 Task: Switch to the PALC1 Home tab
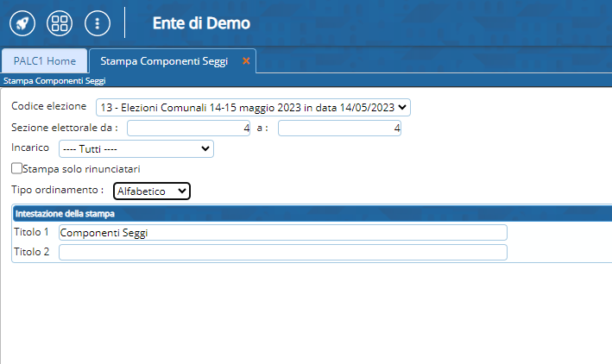coord(44,61)
